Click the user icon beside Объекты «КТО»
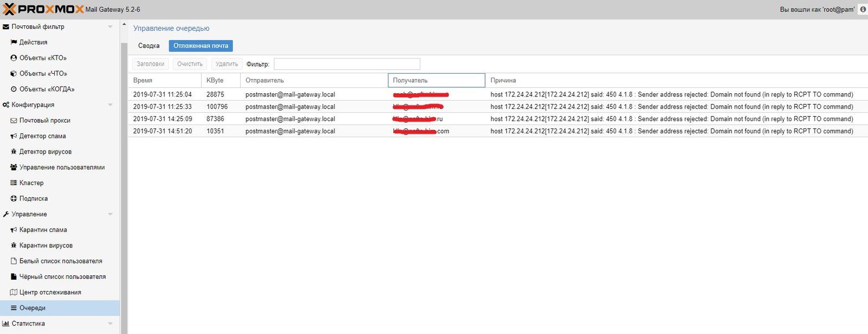This screenshot has height=334, width=868. coord(14,58)
